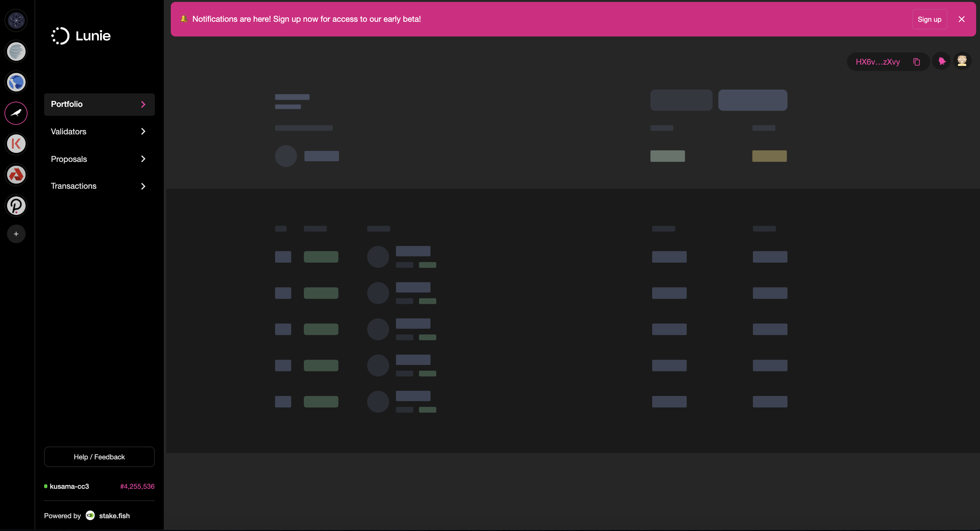The height and width of the screenshot is (531, 980).
Task: Click the kusama-cc3 network status label
Action: coord(69,486)
